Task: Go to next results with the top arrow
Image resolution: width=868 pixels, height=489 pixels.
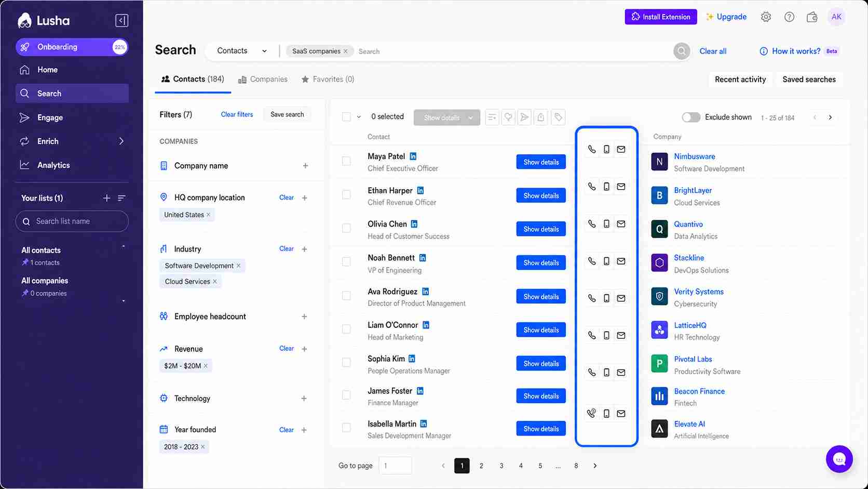Action: [x=830, y=117]
